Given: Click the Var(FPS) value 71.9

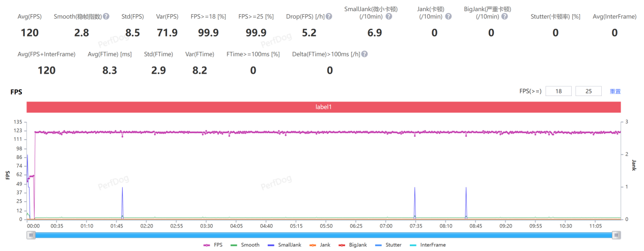Looking at the screenshot, I should tap(167, 33).
